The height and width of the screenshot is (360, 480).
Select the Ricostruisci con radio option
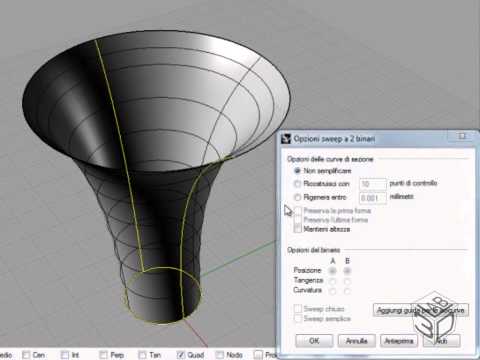point(297,184)
